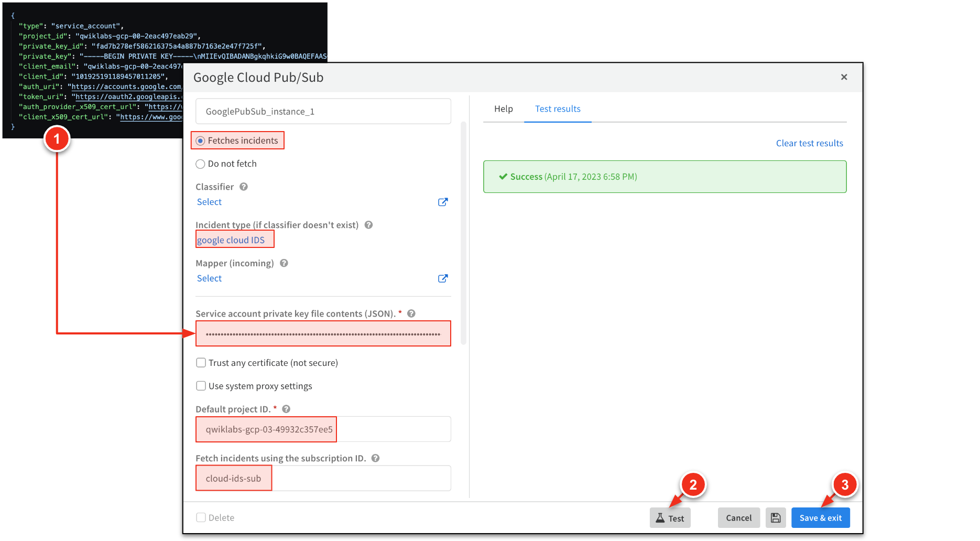The image size is (980, 541).
Task: Switch to the Test results tab
Action: pos(558,109)
